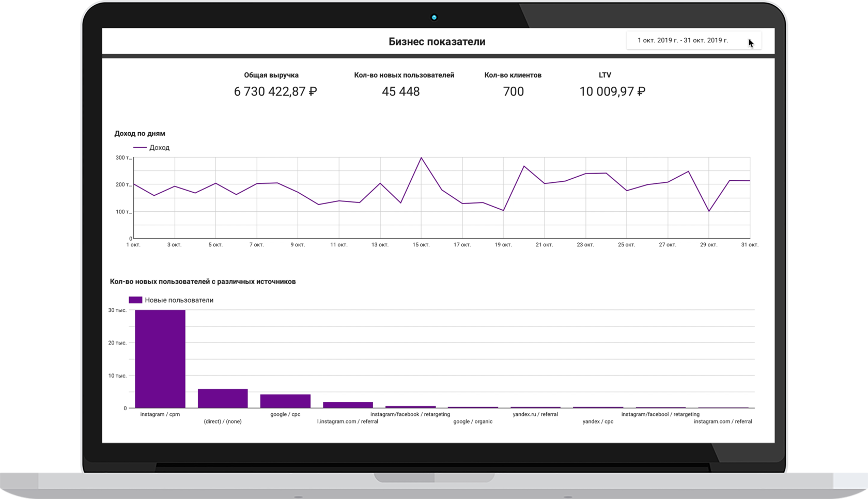The image size is (868, 499).
Task: Click the "13 окт." date axis label
Action: click(x=380, y=245)
